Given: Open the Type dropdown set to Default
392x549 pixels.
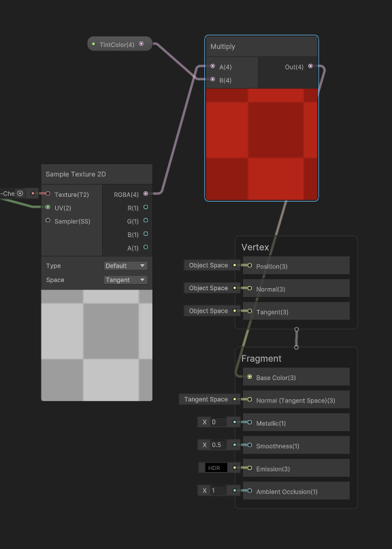Looking at the screenshot, I should coord(125,266).
